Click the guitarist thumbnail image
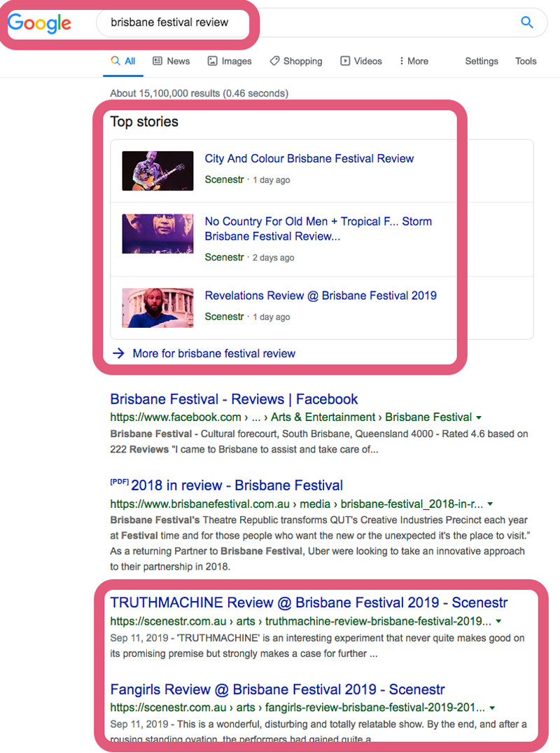Viewport: 560px width, 753px height. pos(158,171)
